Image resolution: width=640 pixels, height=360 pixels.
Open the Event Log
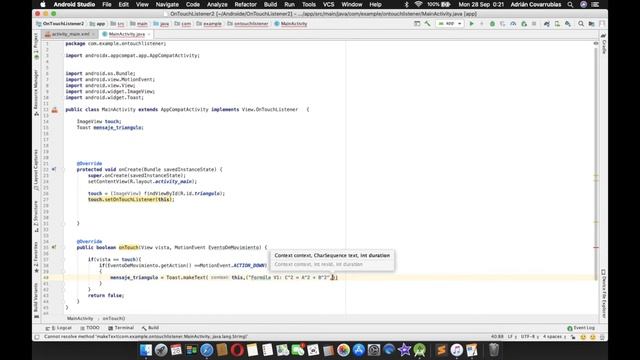coord(581,328)
